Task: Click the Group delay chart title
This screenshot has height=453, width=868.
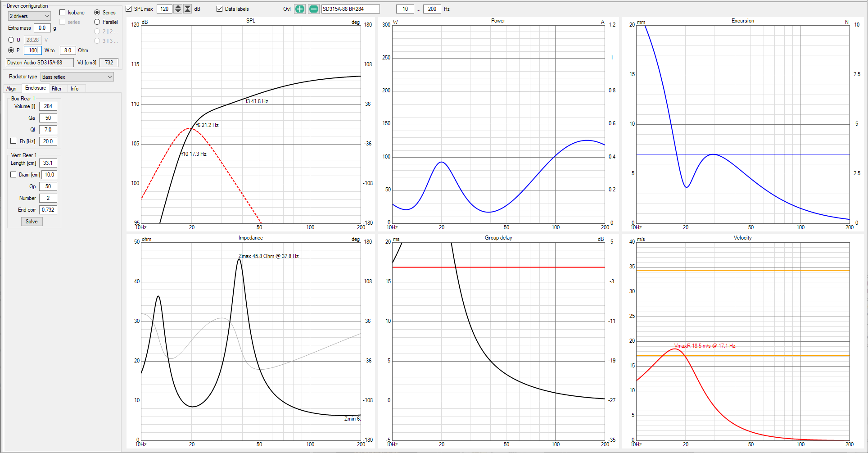Action: 498,238
